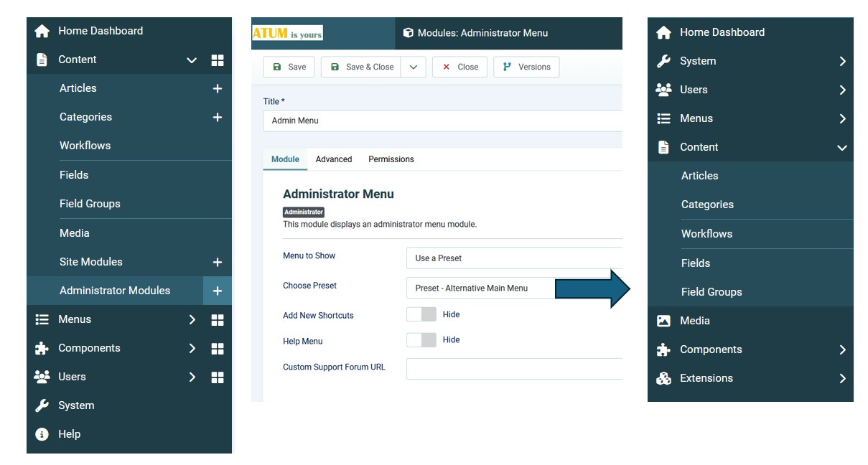Viewport: 868px width, 465px height.
Task: Open the Permissions tab
Action: tap(391, 159)
